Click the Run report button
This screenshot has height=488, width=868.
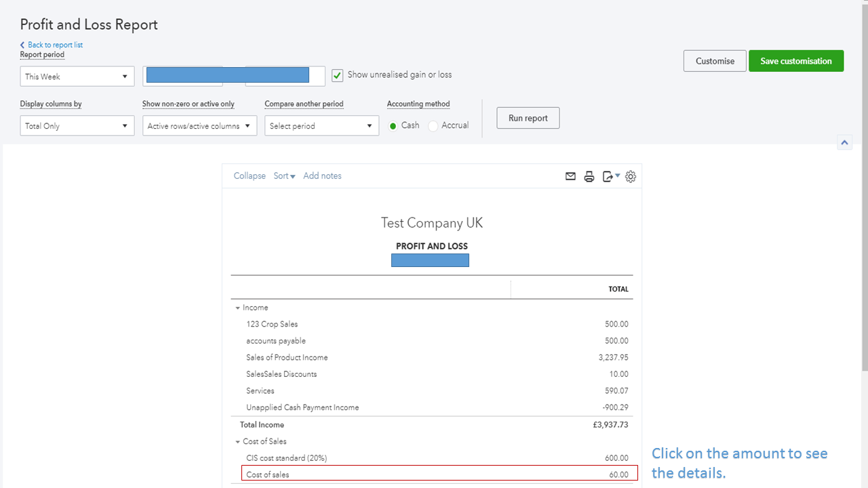(x=528, y=117)
